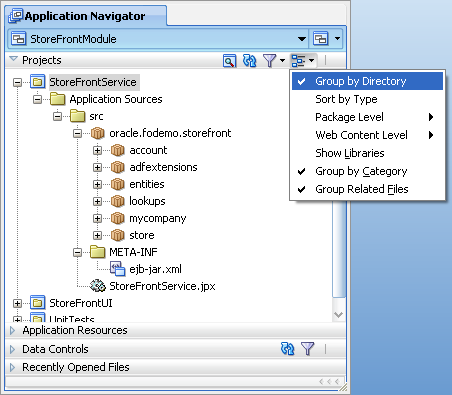Click the Projects tree vertical scrollbar thumb
This screenshot has height=395, width=452.
pos(339,249)
